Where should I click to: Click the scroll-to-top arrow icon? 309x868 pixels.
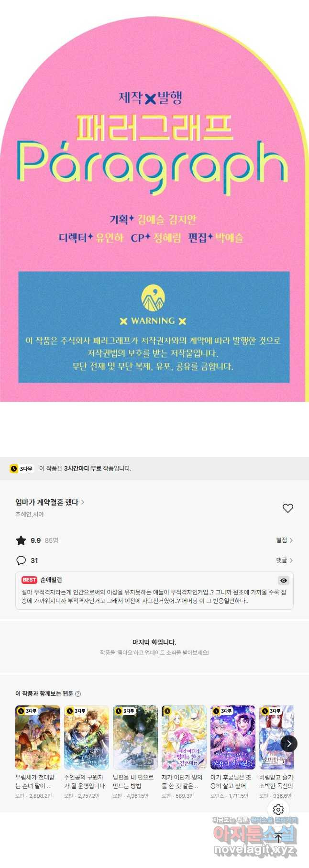click(x=278, y=837)
